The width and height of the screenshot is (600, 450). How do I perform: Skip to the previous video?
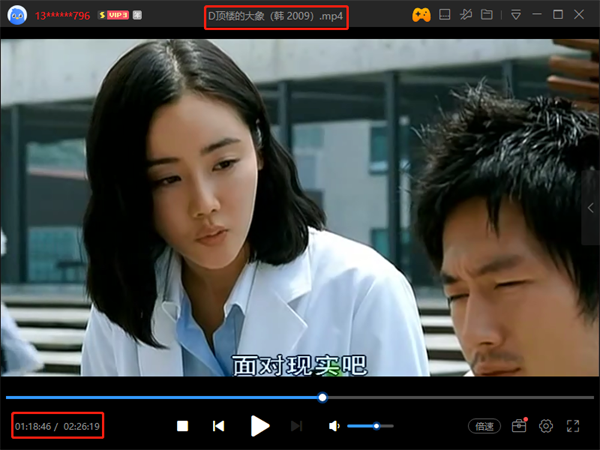coord(218,426)
